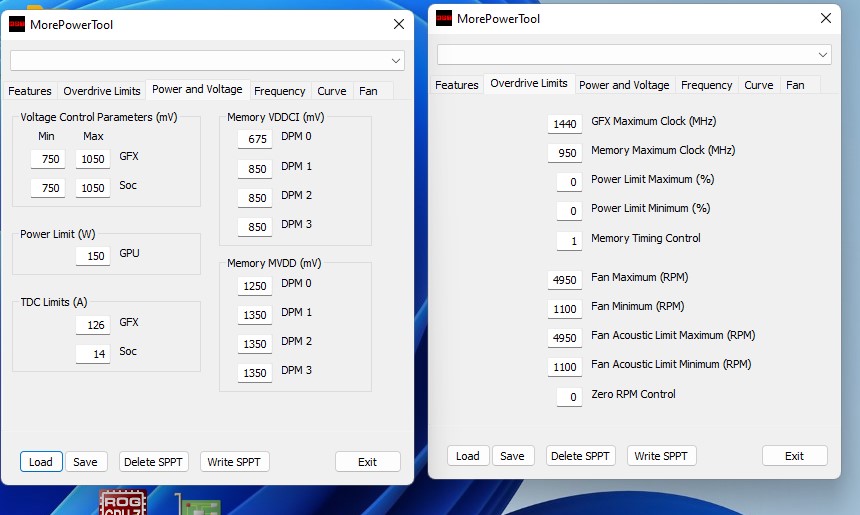Edit GFX minimum voltage field
860x515 pixels.
[48, 159]
